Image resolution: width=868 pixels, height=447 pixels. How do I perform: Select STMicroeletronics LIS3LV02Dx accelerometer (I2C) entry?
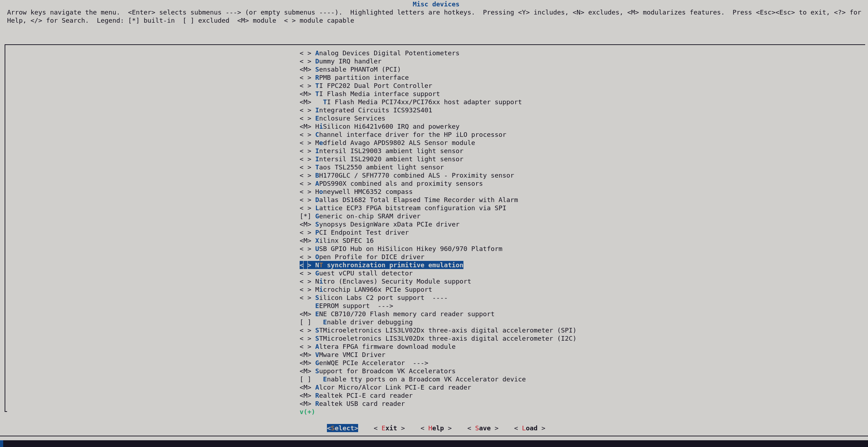[x=438, y=339]
